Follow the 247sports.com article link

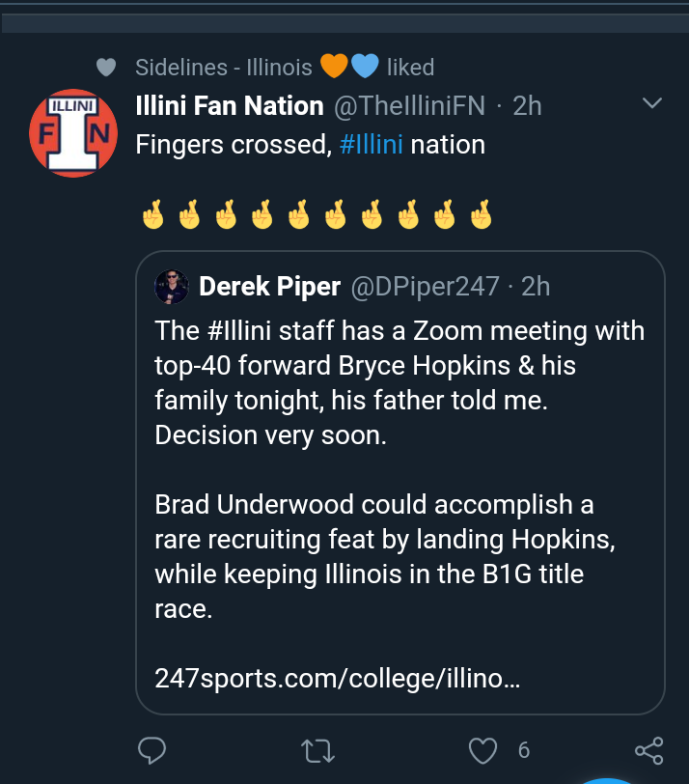pos(338,678)
